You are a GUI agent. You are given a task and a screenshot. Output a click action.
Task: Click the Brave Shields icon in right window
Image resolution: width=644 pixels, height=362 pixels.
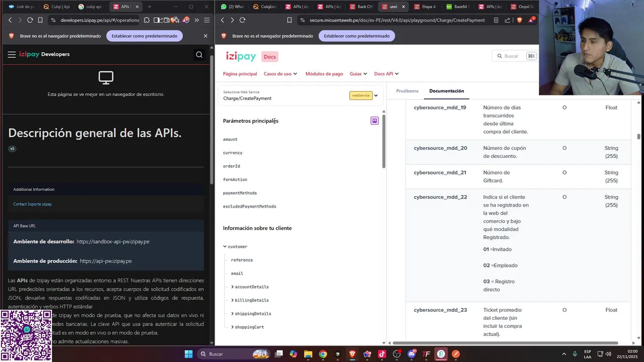519,20
